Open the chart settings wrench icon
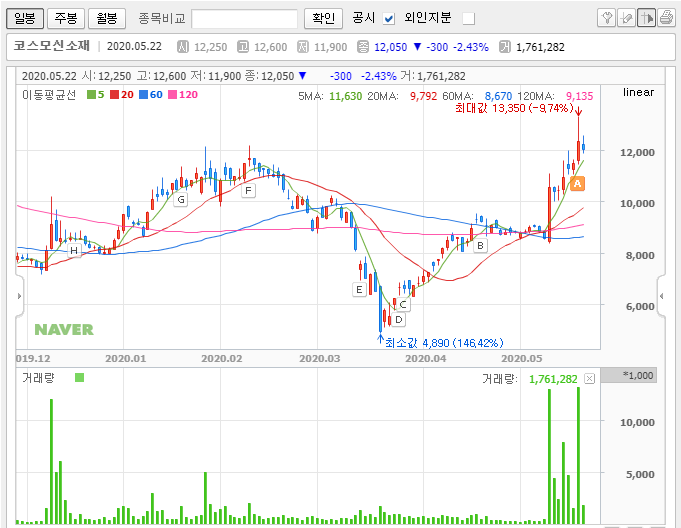The image size is (681, 528). pos(606,18)
